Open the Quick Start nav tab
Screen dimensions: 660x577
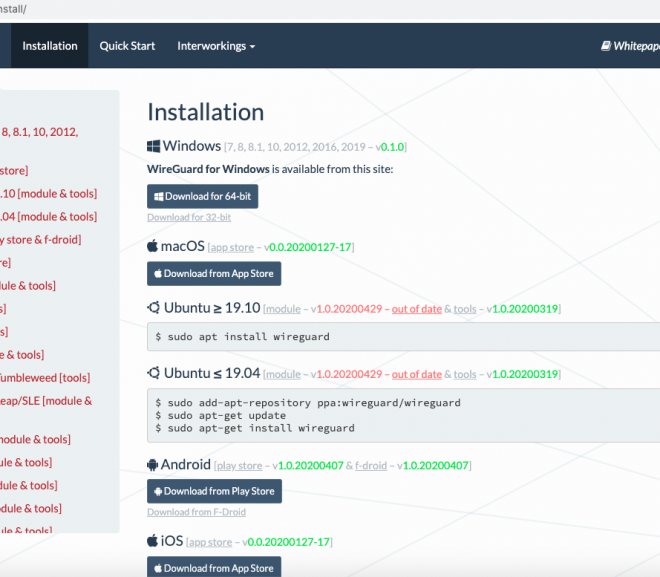click(127, 46)
